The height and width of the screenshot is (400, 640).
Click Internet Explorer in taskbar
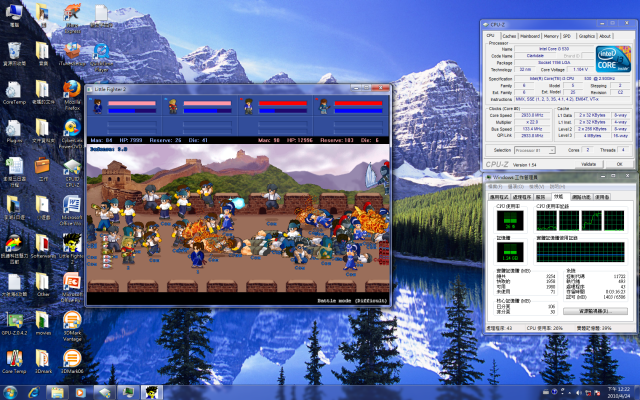click(34, 393)
